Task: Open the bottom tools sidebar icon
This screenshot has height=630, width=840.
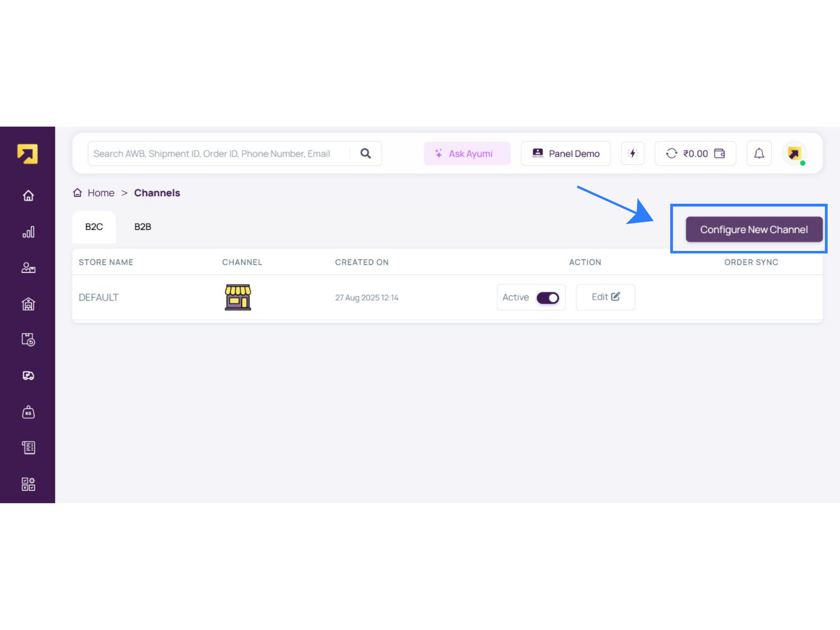Action: [x=27, y=484]
